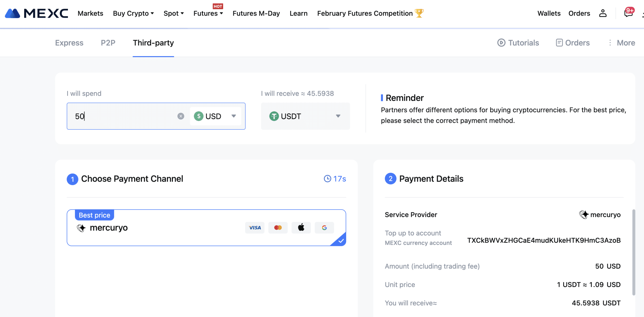
Task: Click the Google Pay icon
Action: coord(324,228)
